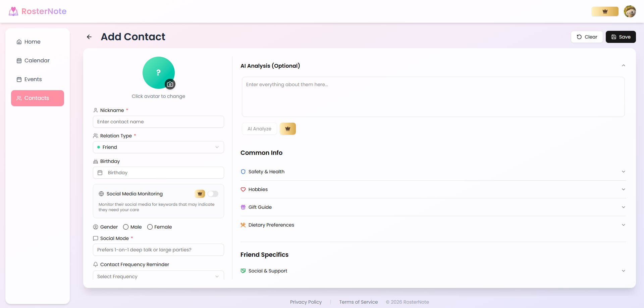This screenshot has height=308, width=644.
Task: Enable the Social Media Monitoring toggle
Action: (x=213, y=194)
